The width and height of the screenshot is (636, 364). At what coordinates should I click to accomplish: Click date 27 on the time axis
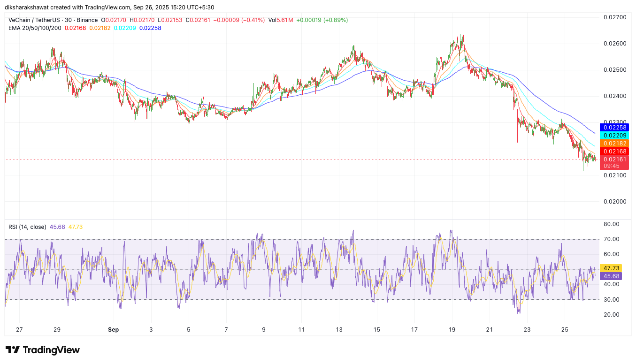19,330
